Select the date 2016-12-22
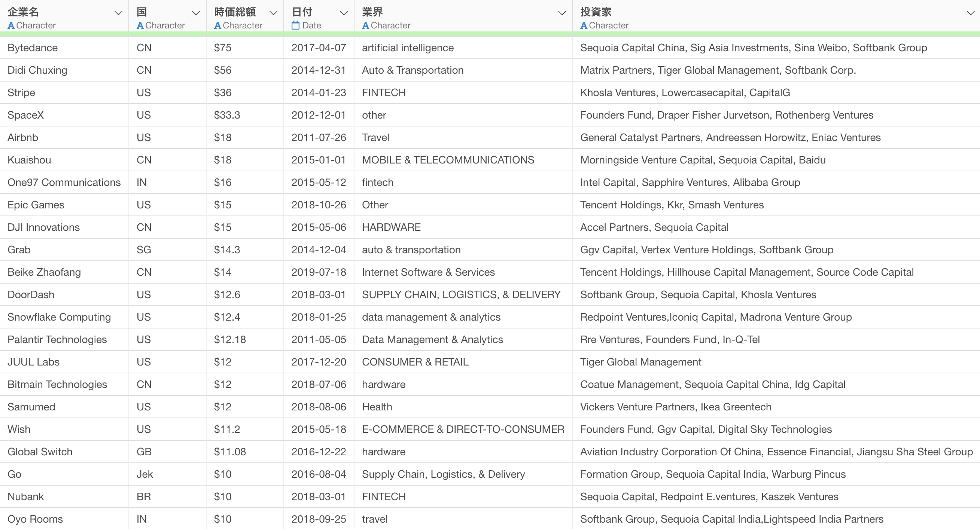Screen dimensions: 980x529 tap(319, 452)
